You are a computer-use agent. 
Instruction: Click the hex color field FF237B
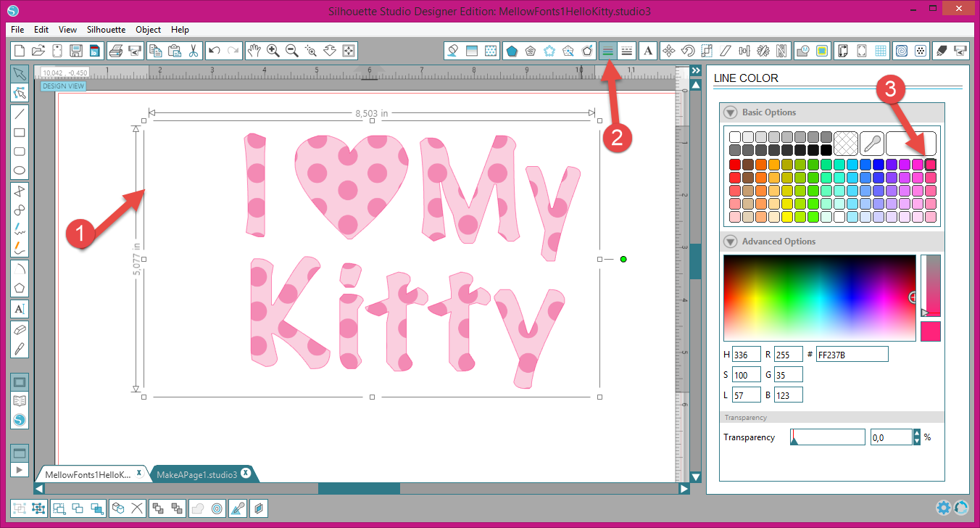pos(852,354)
